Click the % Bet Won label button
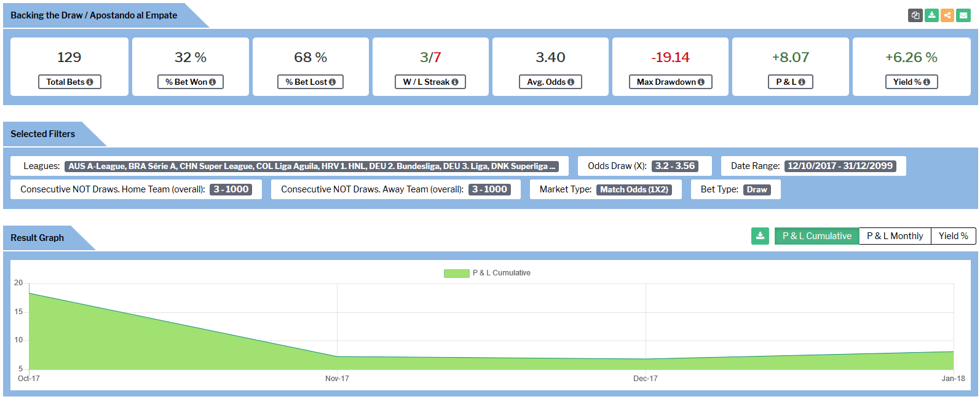The image size is (980, 402). click(x=190, y=82)
